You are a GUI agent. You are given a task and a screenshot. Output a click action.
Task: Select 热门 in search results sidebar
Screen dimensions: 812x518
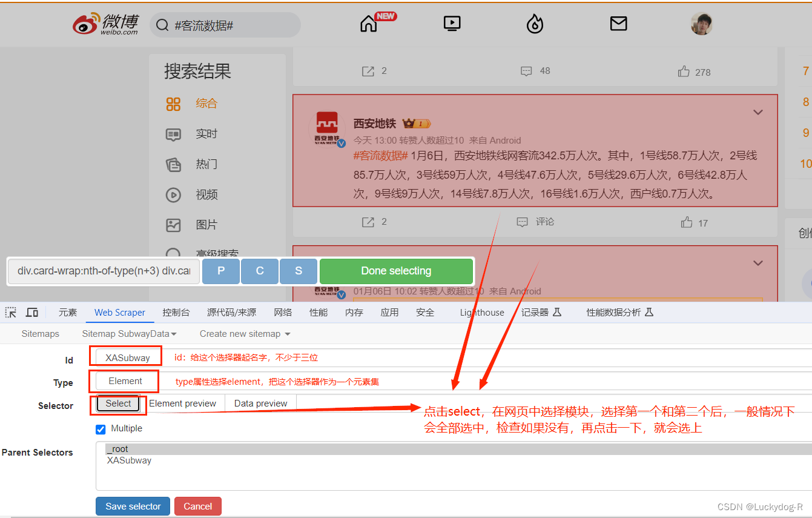(x=206, y=164)
